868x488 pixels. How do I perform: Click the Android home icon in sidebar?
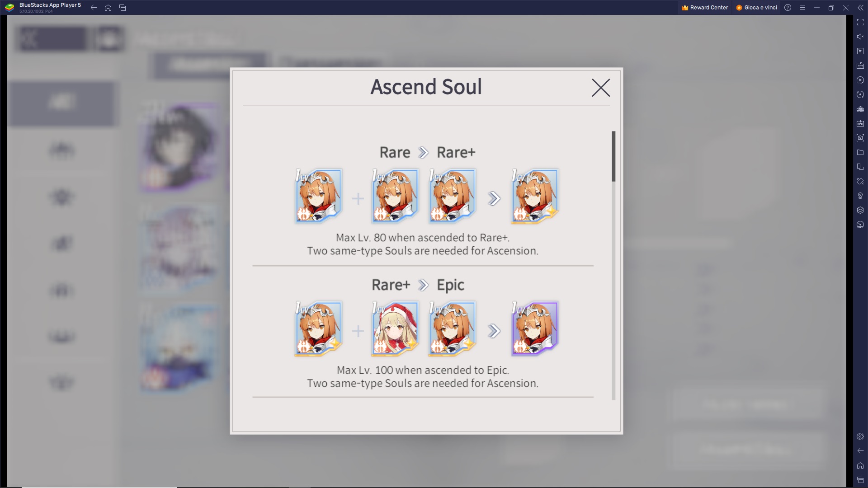pos(860,465)
